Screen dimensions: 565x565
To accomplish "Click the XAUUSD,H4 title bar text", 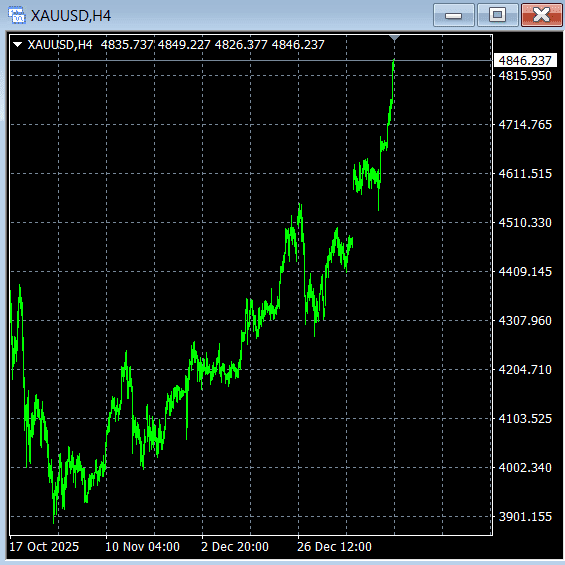I will (x=71, y=16).
